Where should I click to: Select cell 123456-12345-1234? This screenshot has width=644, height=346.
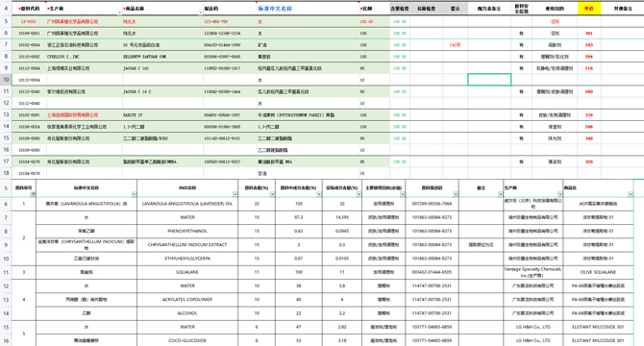230,34
